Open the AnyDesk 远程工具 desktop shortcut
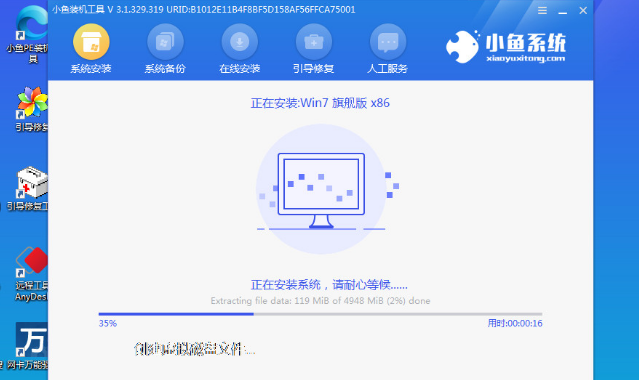Viewport: 639px width, 380px height. click(x=32, y=274)
